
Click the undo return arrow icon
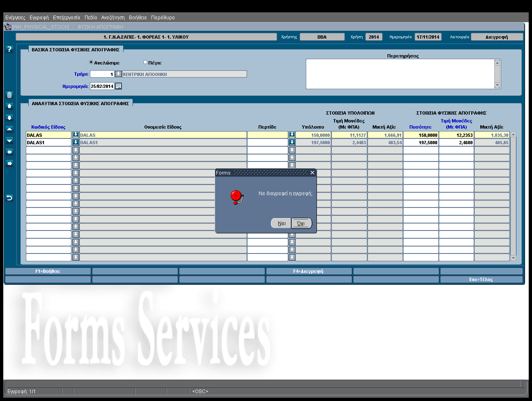pyautogui.click(x=9, y=198)
